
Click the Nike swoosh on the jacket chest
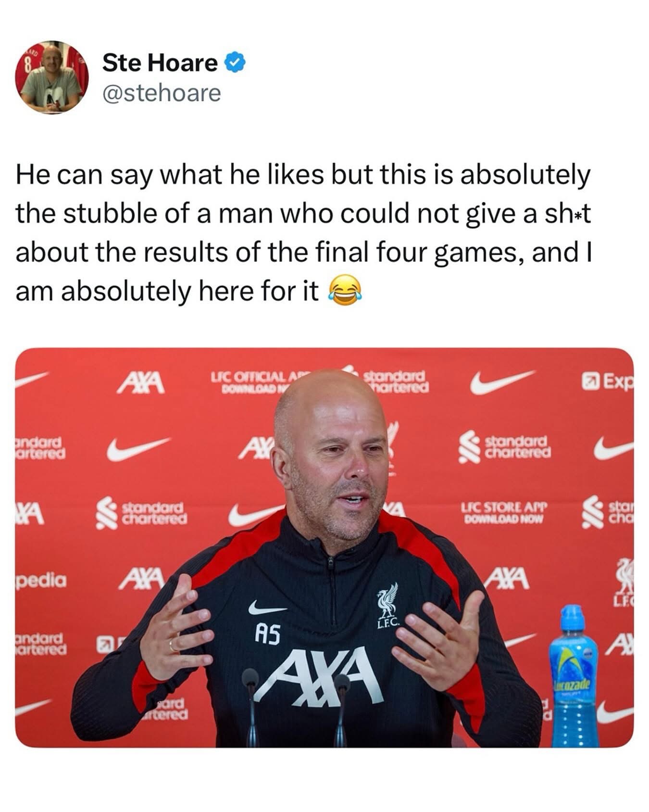(x=267, y=608)
